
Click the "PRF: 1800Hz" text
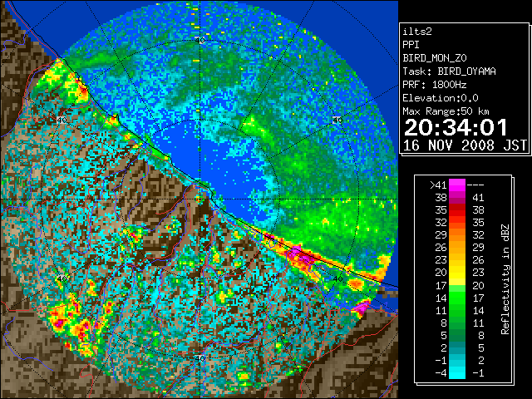pyautogui.click(x=435, y=85)
